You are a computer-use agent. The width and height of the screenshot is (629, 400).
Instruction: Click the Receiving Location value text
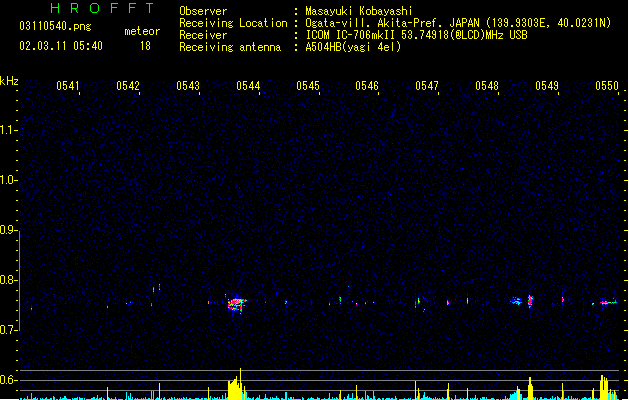click(x=458, y=23)
